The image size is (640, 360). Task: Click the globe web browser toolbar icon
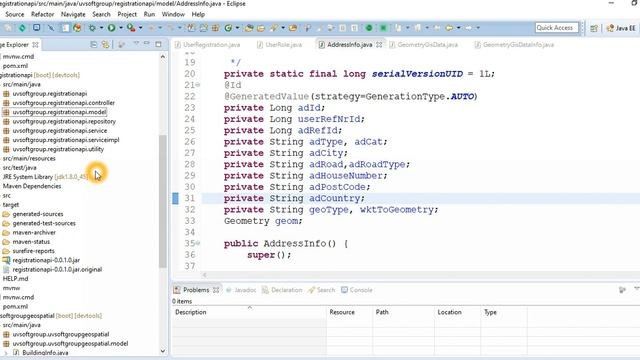[x=77, y=28]
